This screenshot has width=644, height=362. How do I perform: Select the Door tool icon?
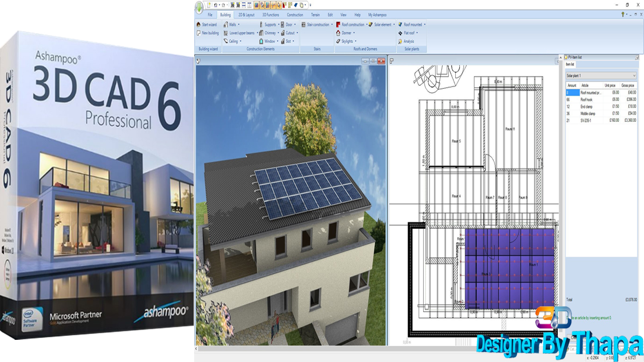click(282, 25)
